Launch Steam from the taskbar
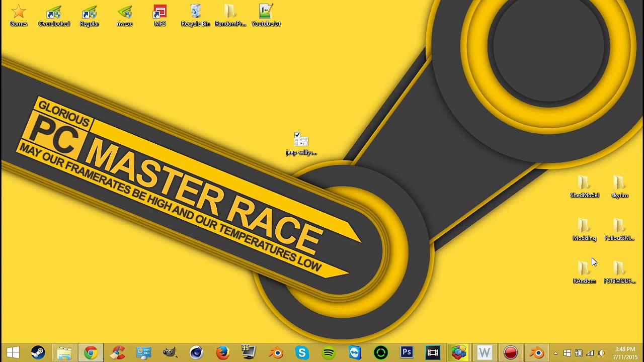Screen dimensions: 644x362 click(x=38, y=352)
